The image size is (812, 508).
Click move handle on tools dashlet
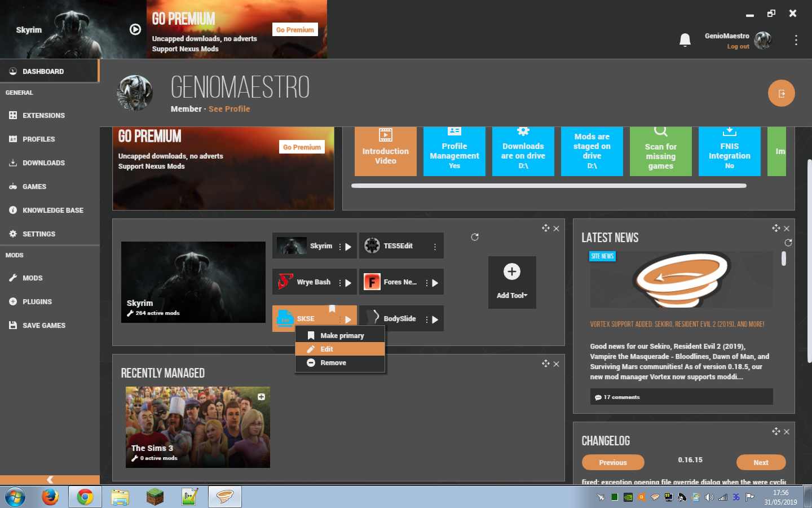pos(545,228)
